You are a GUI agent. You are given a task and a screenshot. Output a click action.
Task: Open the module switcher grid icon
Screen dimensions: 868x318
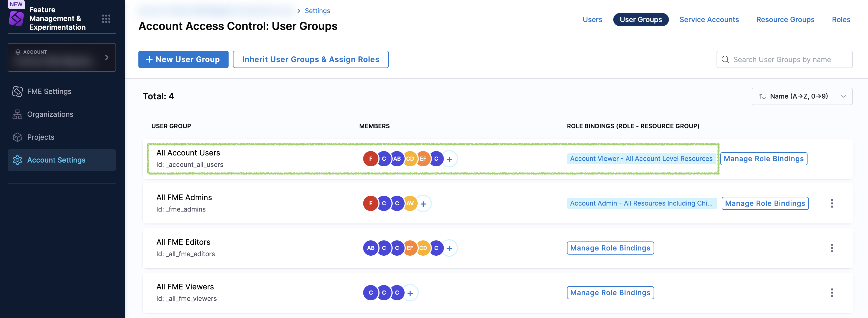click(106, 19)
